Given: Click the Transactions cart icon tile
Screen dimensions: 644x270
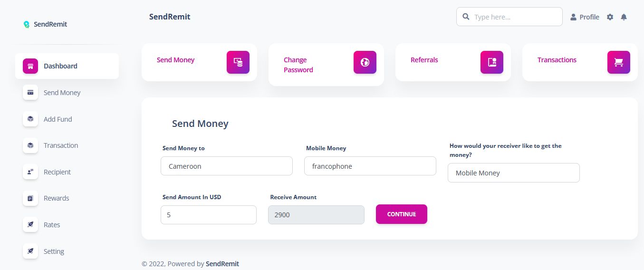Looking at the screenshot, I should (619, 62).
